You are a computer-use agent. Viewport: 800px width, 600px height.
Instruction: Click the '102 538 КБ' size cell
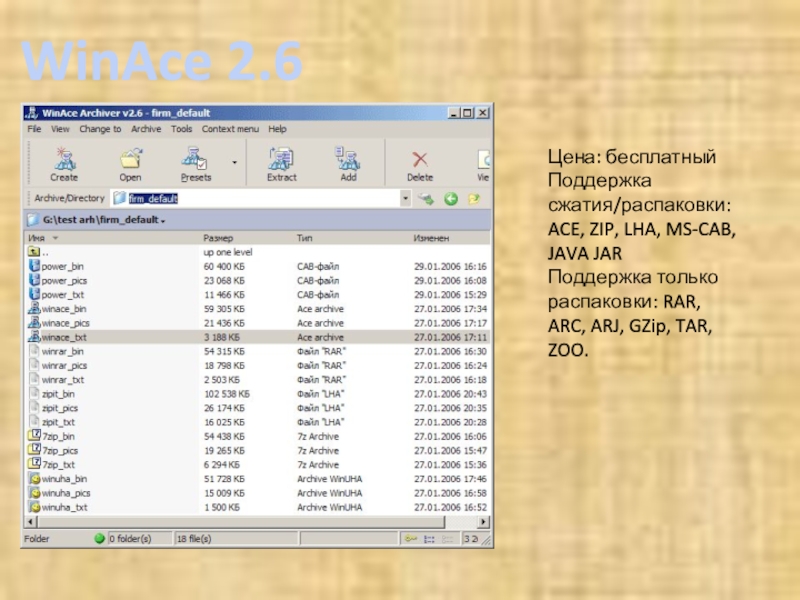[227, 394]
